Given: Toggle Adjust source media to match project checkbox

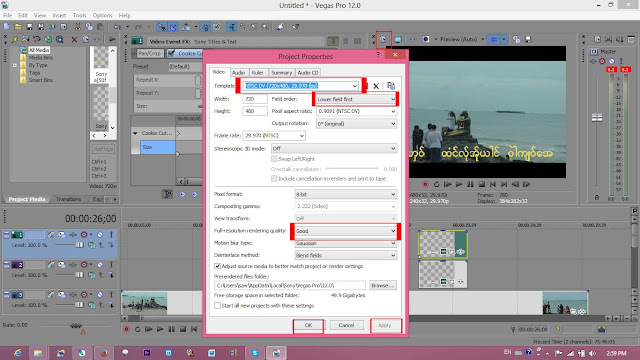Looking at the screenshot, I should point(217,266).
